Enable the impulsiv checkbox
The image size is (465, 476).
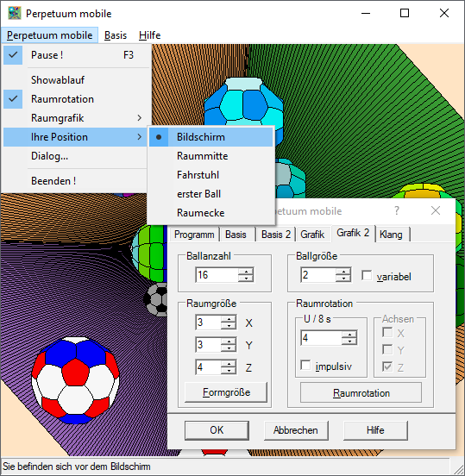tap(305, 366)
